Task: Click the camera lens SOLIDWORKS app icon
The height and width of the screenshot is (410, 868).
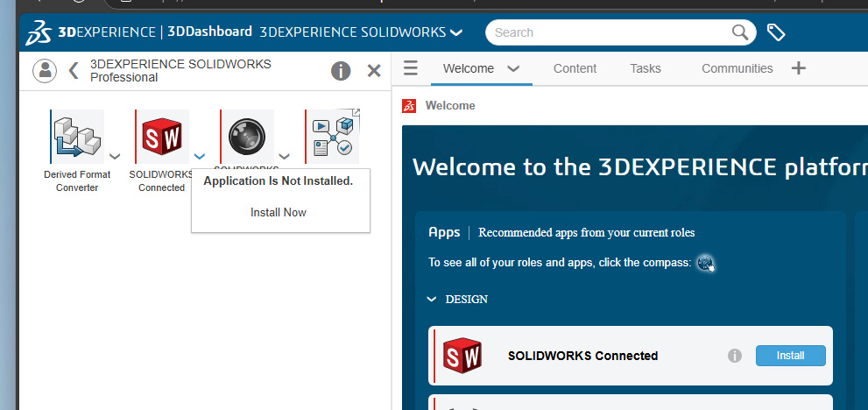Action: [247, 137]
